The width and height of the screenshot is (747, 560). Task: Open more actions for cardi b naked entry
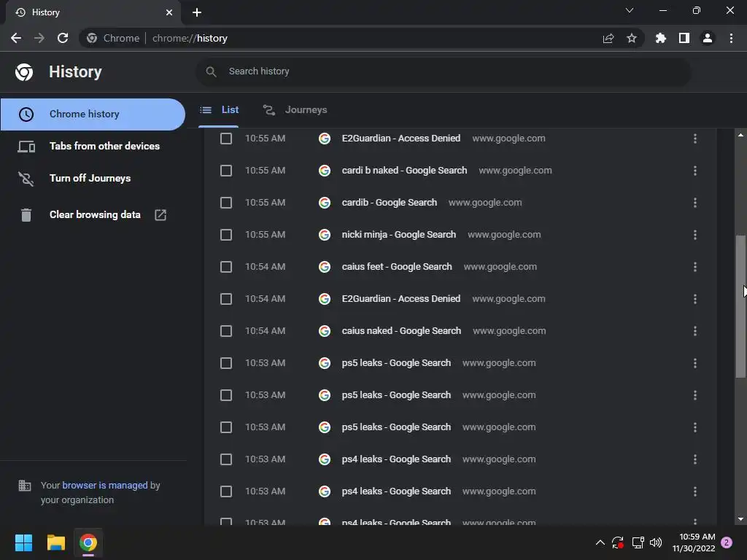(695, 171)
